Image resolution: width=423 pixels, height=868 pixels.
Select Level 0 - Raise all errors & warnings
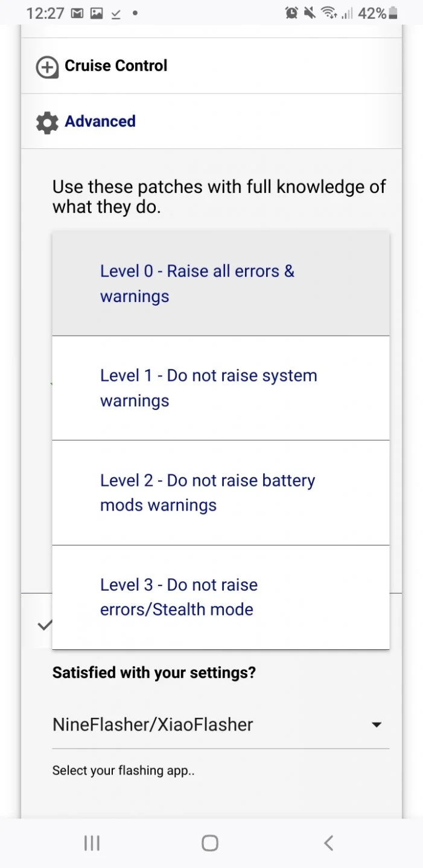point(220,284)
